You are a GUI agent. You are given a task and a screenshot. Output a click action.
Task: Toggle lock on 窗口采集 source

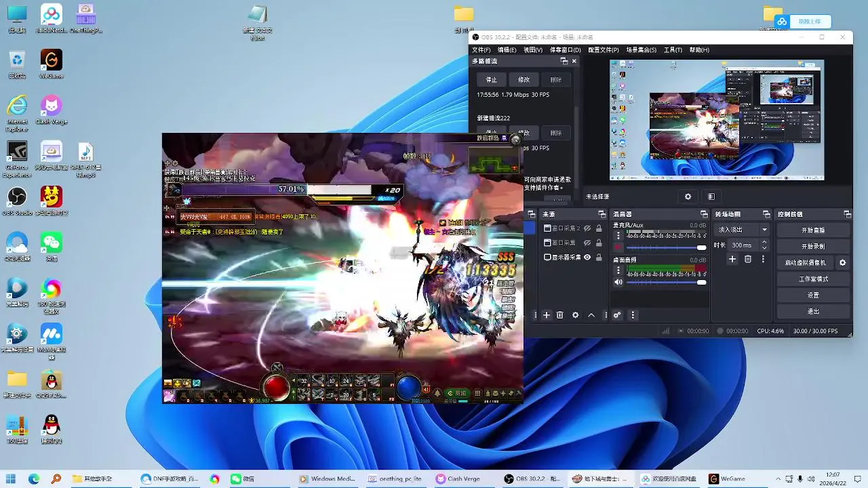pyautogui.click(x=599, y=243)
